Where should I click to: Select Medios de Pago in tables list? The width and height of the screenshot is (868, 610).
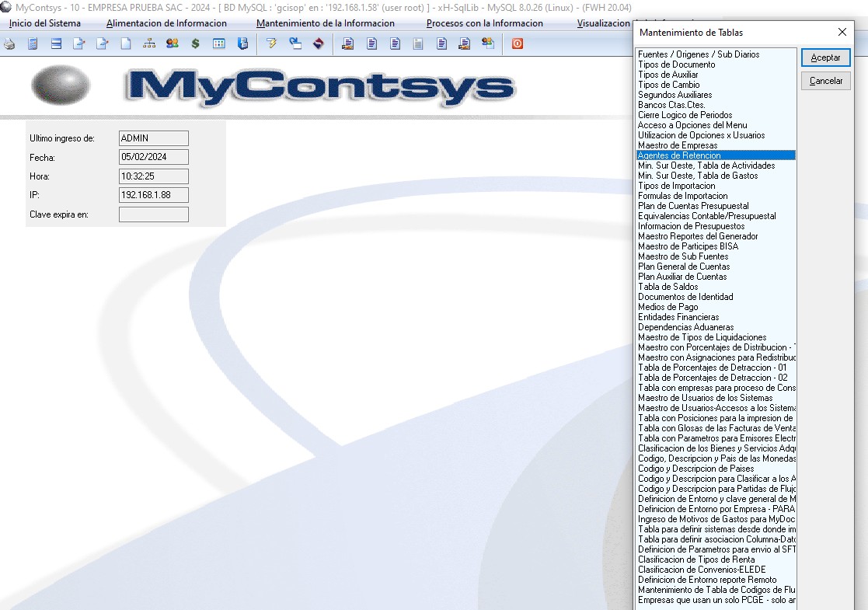tap(668, 307)
